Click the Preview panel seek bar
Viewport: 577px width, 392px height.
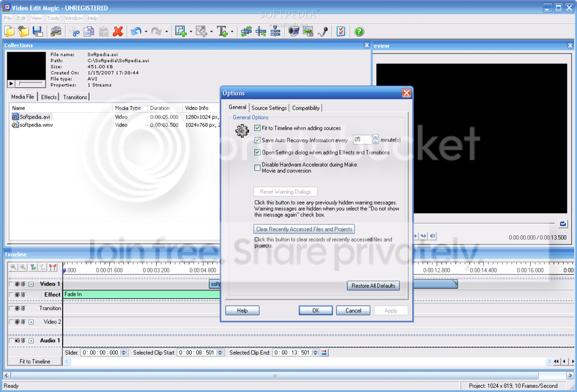pyautogui.click(x=484, y=223)
